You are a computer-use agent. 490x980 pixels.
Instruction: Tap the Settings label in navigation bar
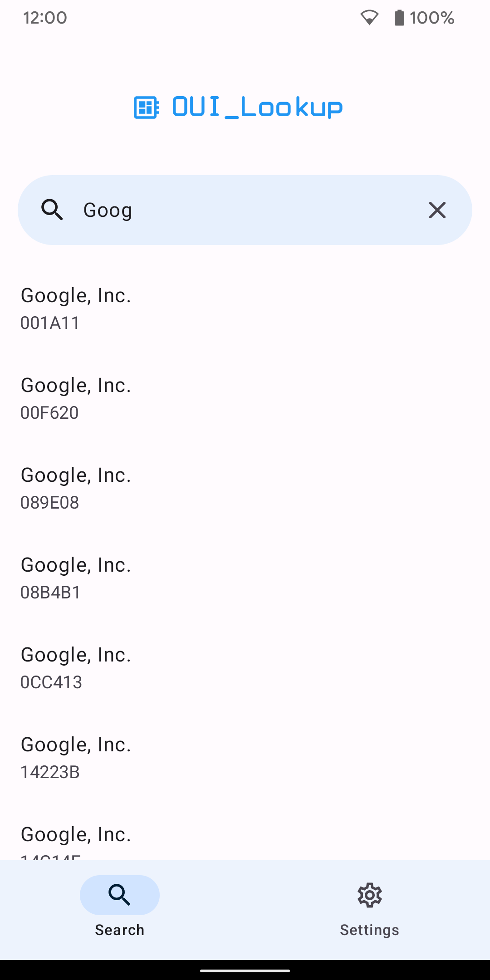point(369,930)
